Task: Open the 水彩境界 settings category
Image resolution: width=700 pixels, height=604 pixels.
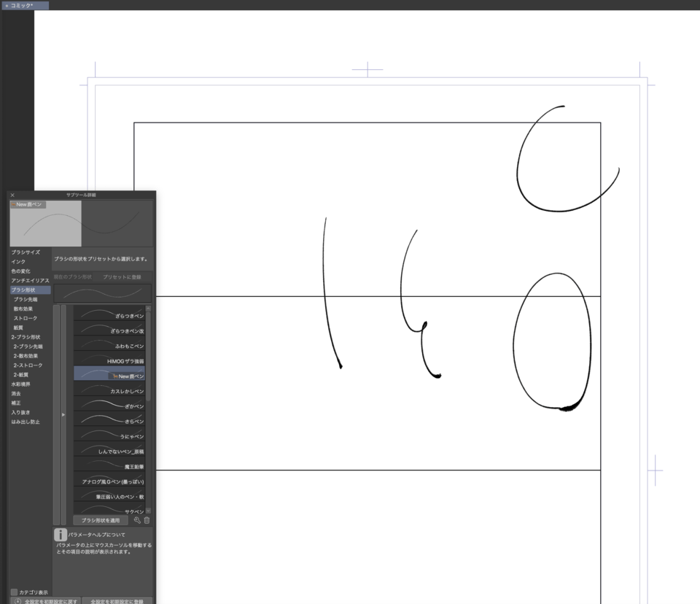Action: tap(25, 384)
